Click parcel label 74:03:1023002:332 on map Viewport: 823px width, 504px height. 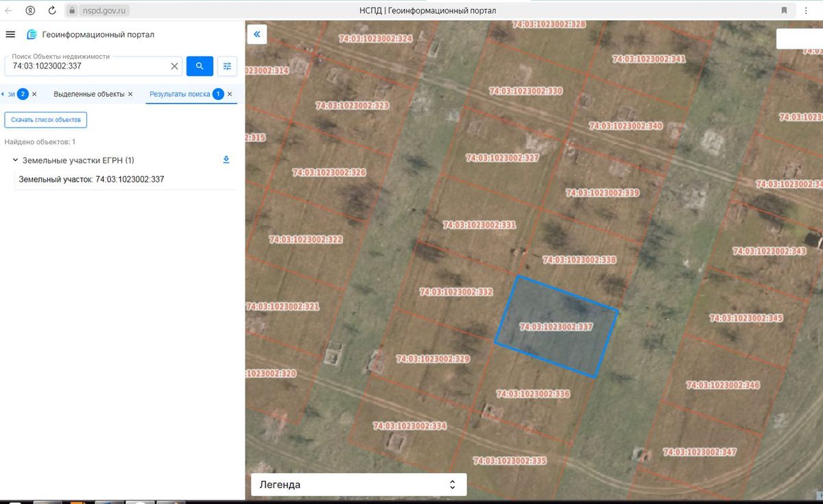[456, 291]
